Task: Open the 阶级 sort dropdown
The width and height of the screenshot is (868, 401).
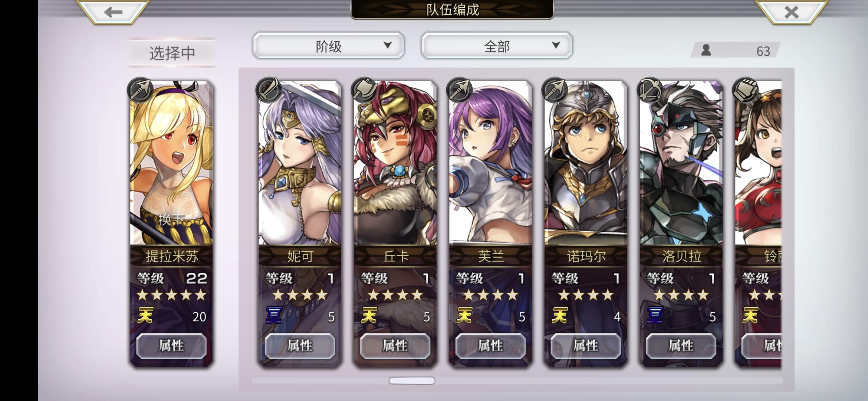Action: point(328,45)
